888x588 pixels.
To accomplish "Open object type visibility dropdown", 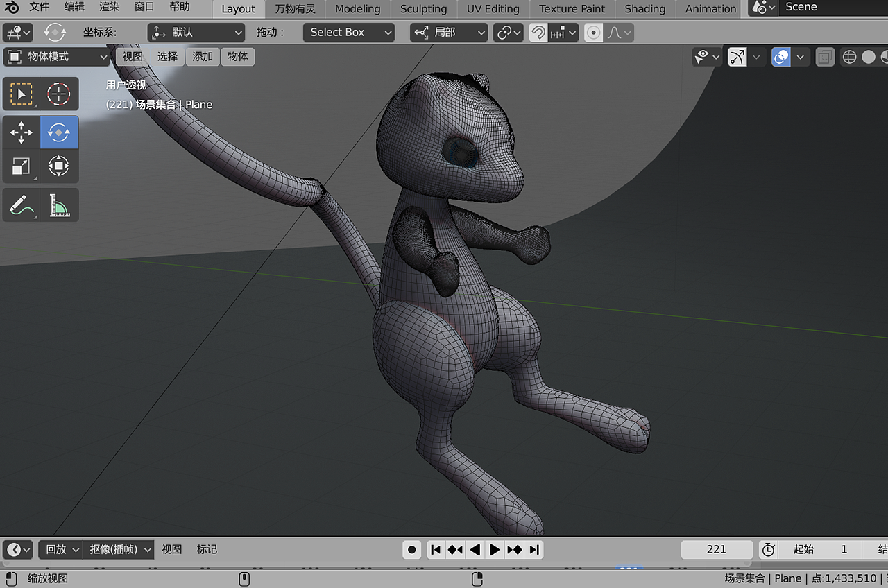I will coord(707,57).
